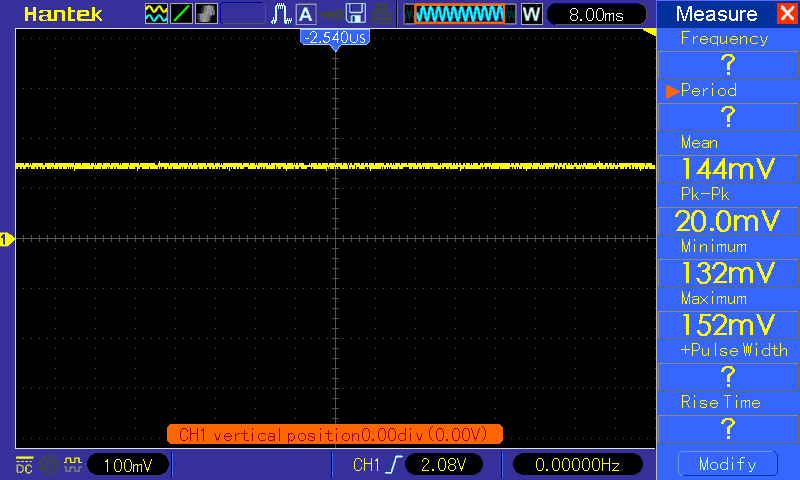This screenshot has height=480, width=800.
Task: Click the rising edge trigger slope icon
Action: pos(394,465)
